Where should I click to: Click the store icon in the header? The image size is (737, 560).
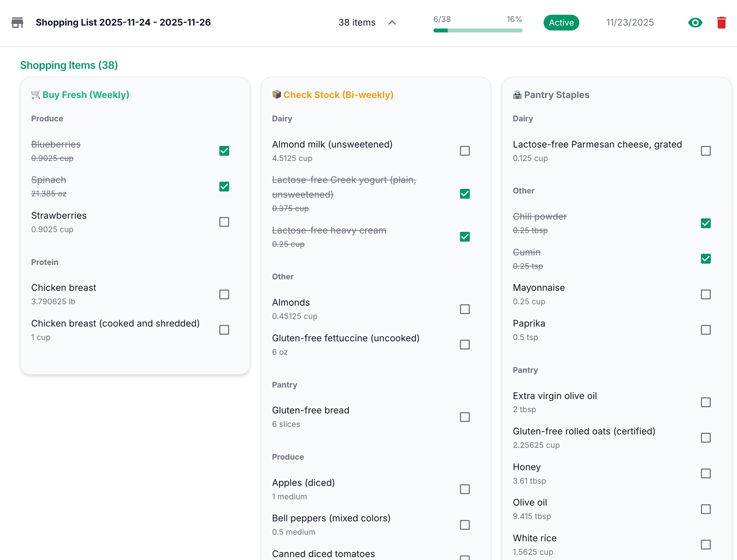coord(17,22)
